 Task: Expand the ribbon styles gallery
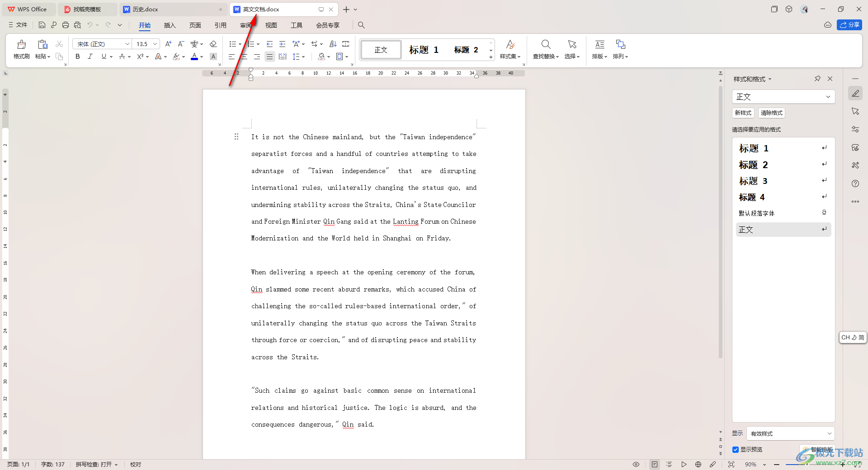(x=491, y=57)
